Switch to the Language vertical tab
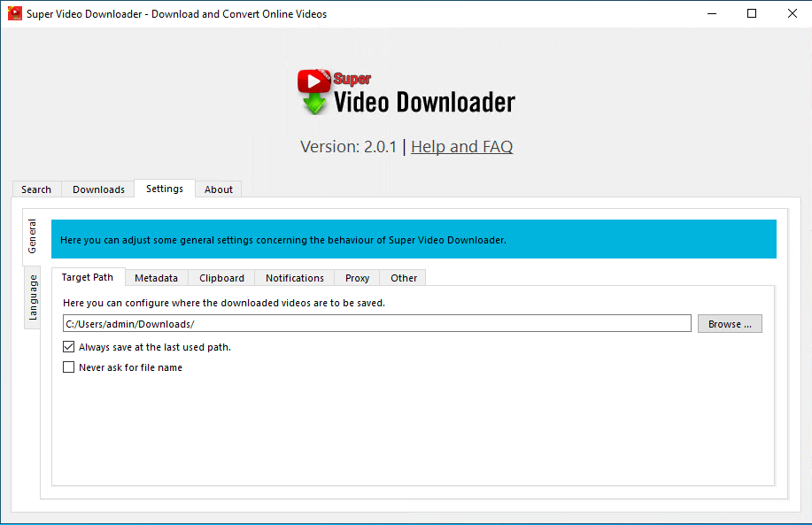Screen dimensions: 812x525 coord(33,297)
